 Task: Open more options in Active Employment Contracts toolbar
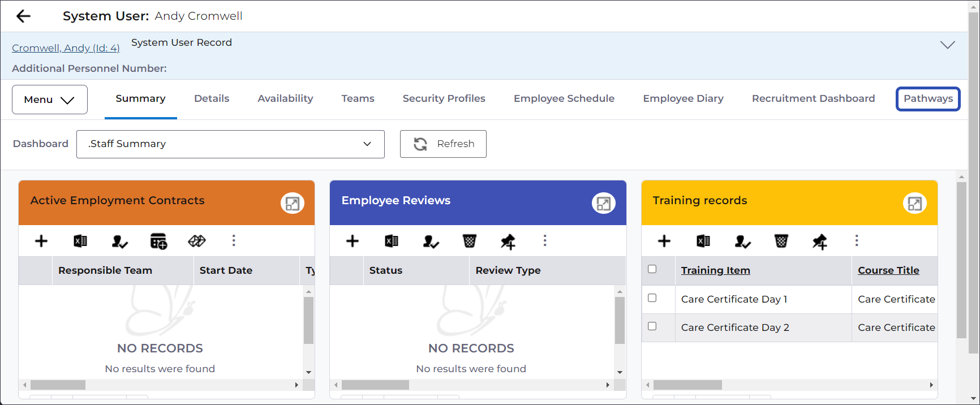[x=234, y=240]
